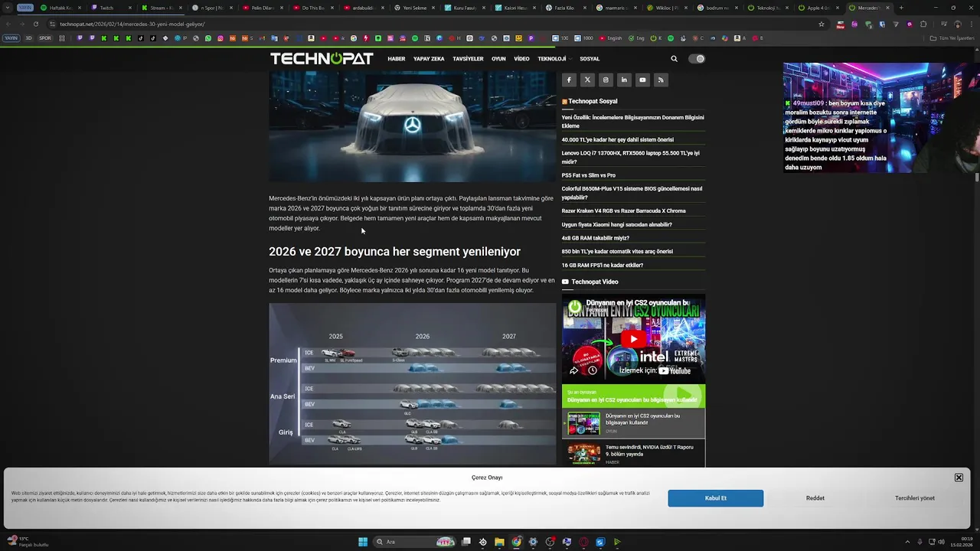This screenshot has height=551, width=980.
Task: Reload the page with refresh icon
Action: tap(35, 24)
